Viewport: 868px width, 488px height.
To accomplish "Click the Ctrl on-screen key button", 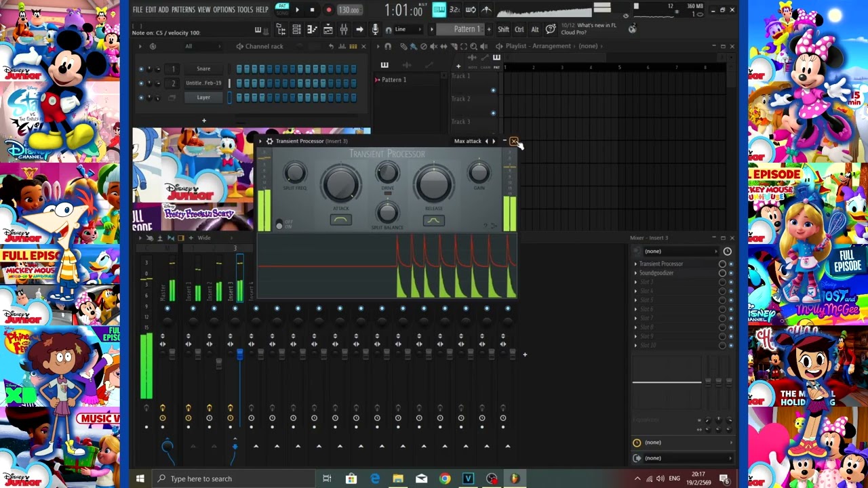I will pyautogui.click(x=519, y=29).
